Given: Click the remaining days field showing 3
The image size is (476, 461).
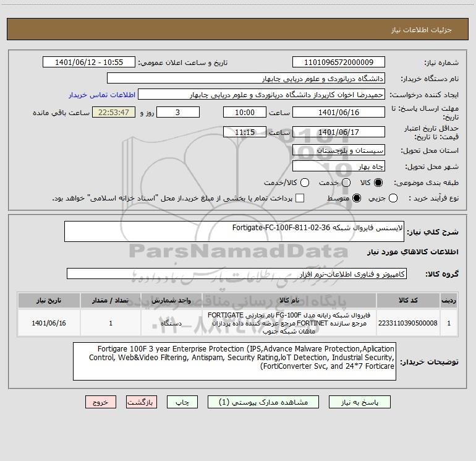Looking at the screenshot, I should [178, 112].
